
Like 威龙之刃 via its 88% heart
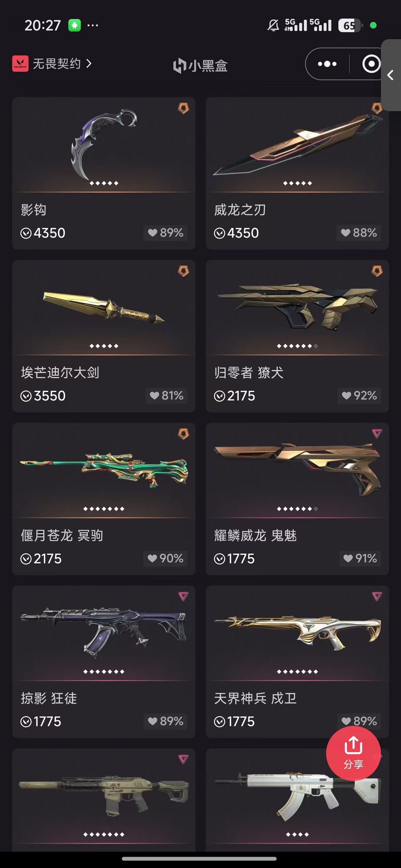click(x=359, y=233)
